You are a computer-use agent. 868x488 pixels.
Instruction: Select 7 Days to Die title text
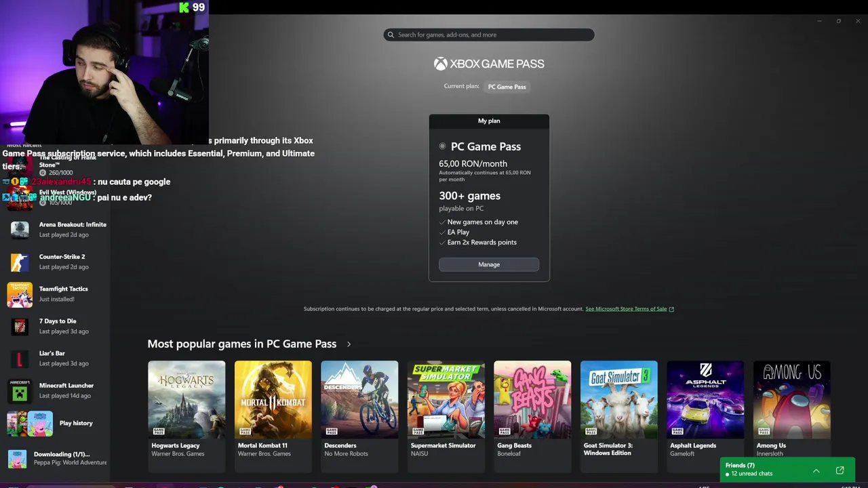[58, 321]
